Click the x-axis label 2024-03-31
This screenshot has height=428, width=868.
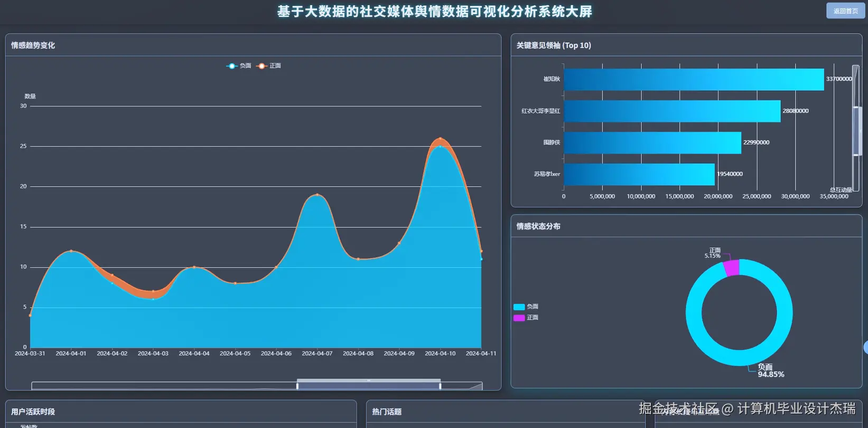click(30, 354)
